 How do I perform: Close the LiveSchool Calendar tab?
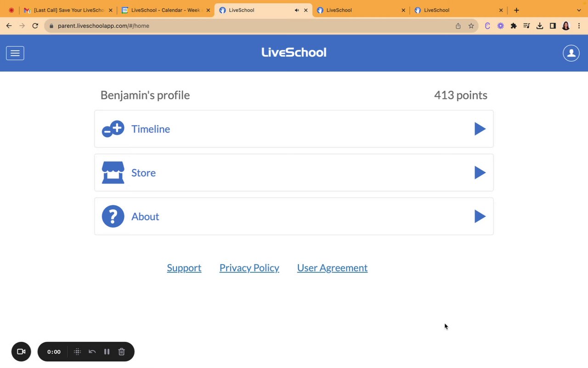tap(209, 10)
